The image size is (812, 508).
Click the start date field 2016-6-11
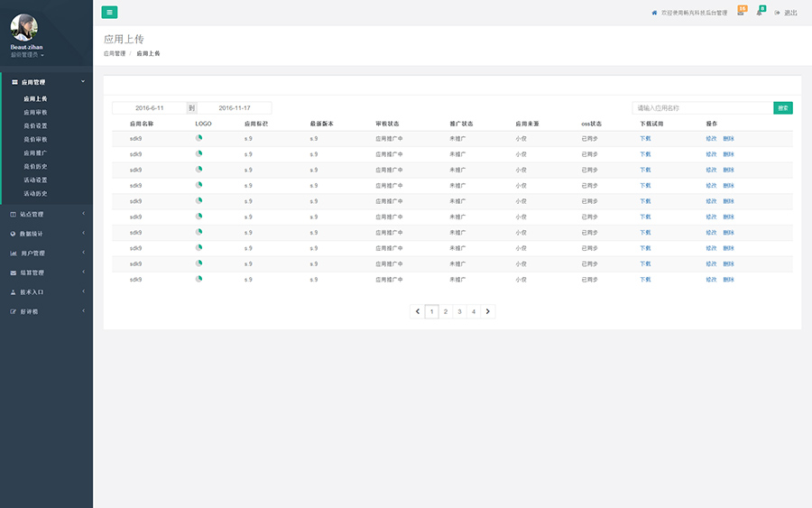(x=149, y=108)
